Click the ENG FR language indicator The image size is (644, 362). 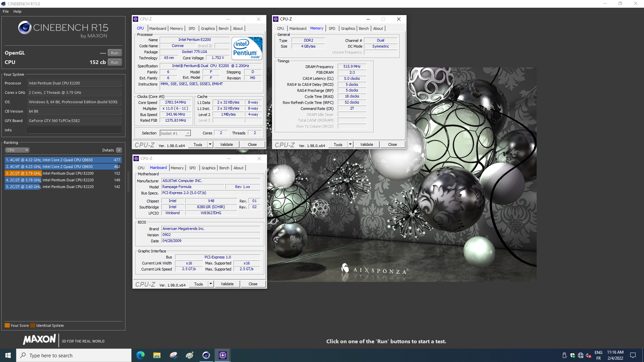598,355
